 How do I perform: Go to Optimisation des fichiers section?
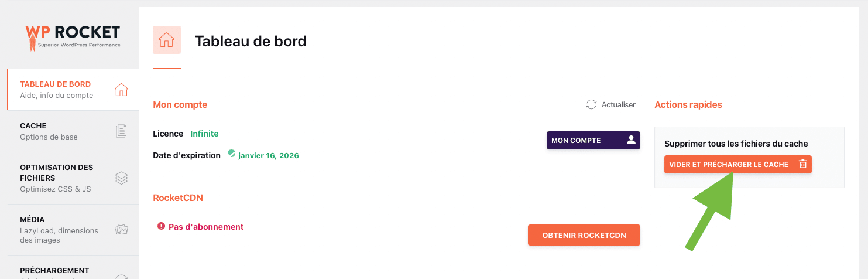click(x=56, y=178)
